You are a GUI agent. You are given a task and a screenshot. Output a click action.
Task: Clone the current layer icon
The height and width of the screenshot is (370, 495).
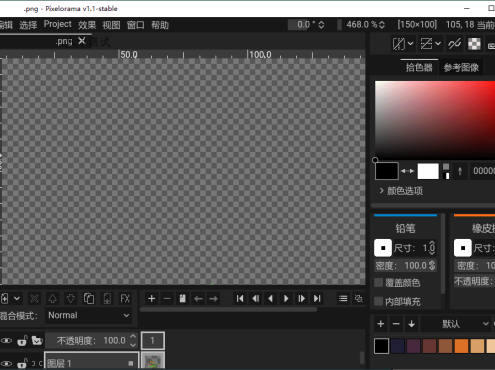89,299
